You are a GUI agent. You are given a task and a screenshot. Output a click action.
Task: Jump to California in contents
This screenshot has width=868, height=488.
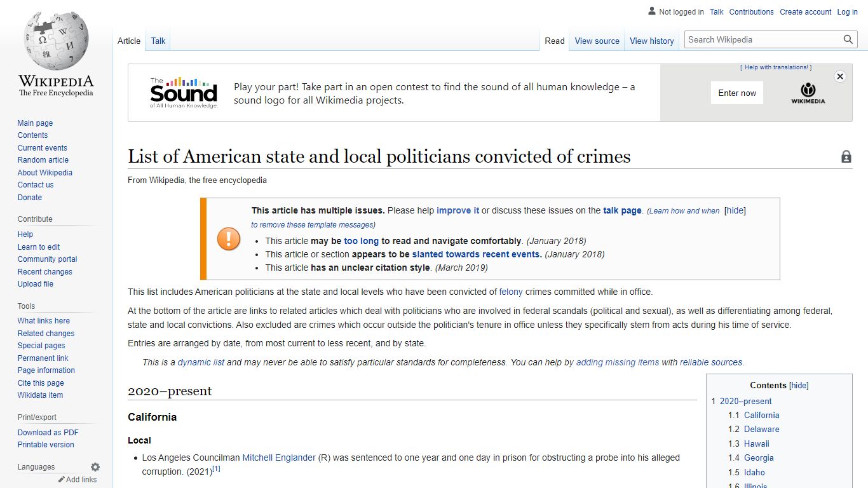click(762, 415)
